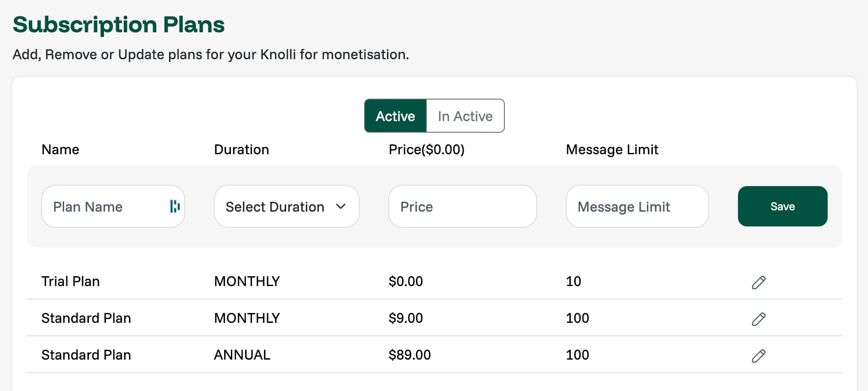Viewport: 868px width, 391px height.
Task: Click the Price($0.00) column header
Action: tap(426, 149)
